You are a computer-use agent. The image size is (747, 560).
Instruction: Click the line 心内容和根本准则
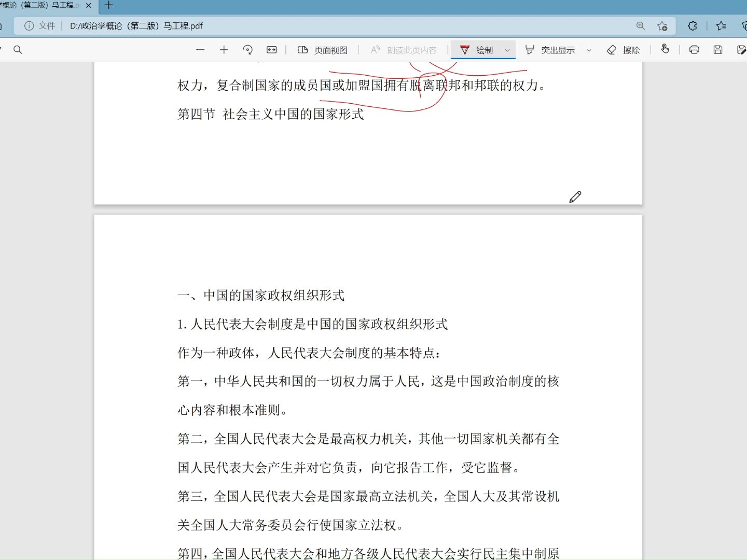(232, 410)
